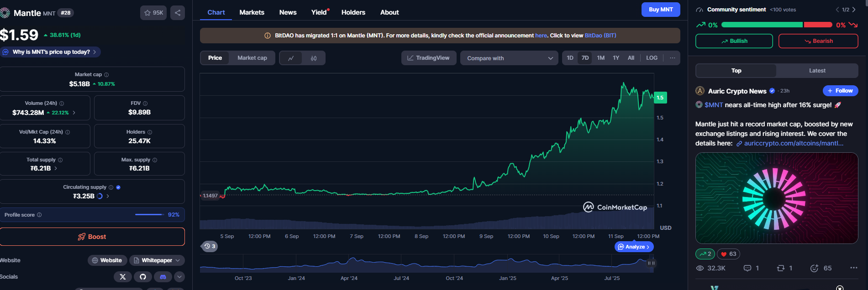The height and width of the screenshot is (290, 868).
Task: Expand Volume (24h) details arrow
Action: pos(74,113)
